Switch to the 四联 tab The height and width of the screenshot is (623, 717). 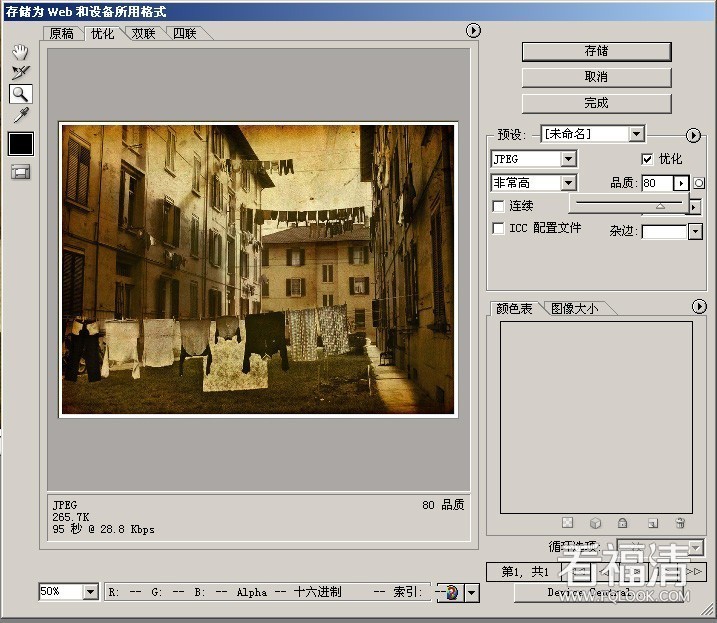[x=185, y=33]
